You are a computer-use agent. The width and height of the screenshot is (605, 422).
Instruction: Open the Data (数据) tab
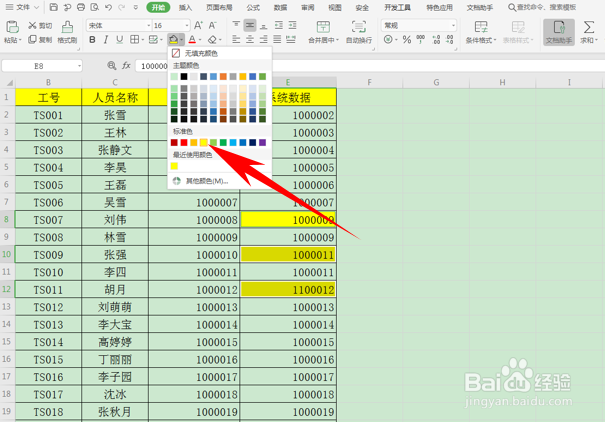281,7
